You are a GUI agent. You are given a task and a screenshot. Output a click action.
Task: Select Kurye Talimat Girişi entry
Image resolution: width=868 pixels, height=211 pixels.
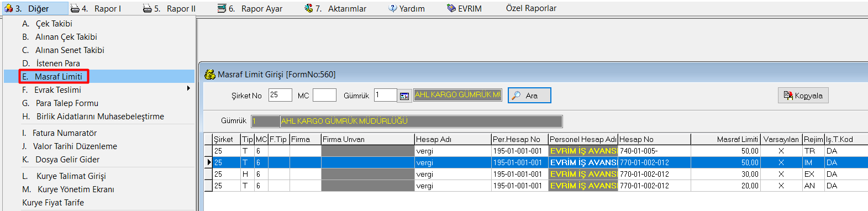click(99, 176)
